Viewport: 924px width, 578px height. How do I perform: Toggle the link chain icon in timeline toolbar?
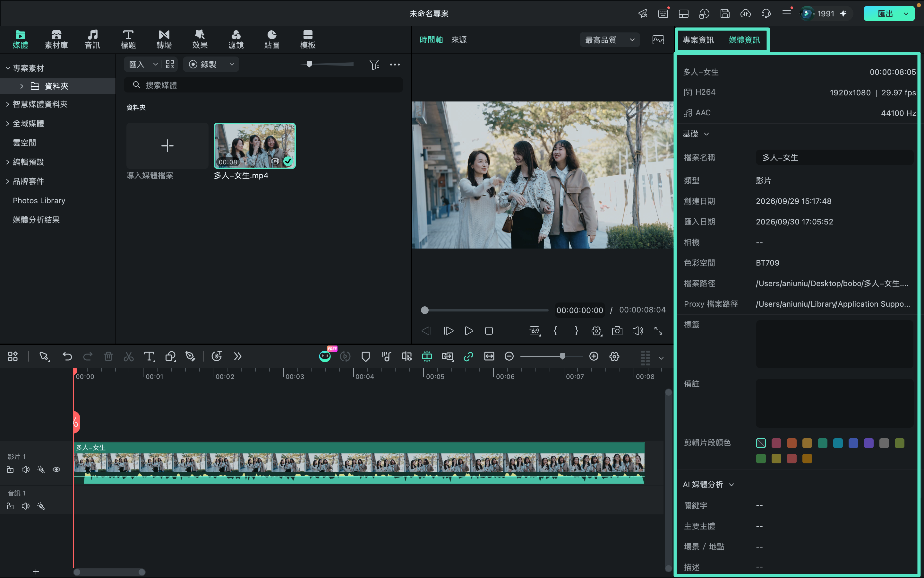[468, 357]
